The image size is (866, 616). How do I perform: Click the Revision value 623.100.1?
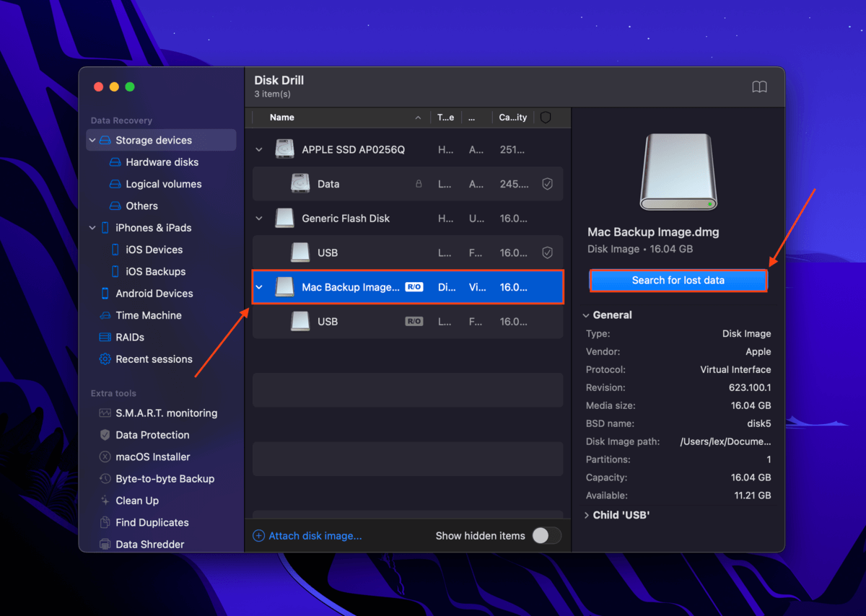point(749,387)
